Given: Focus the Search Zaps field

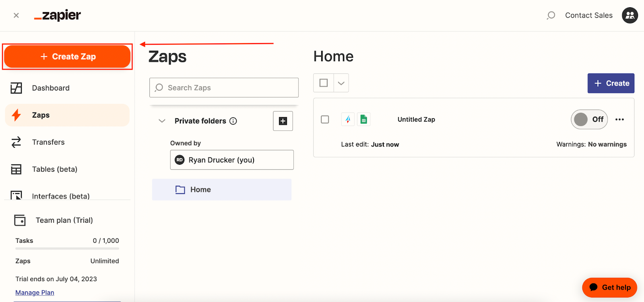Looking at the screenshot, I should pyautogui.click(x=224, y=87).
